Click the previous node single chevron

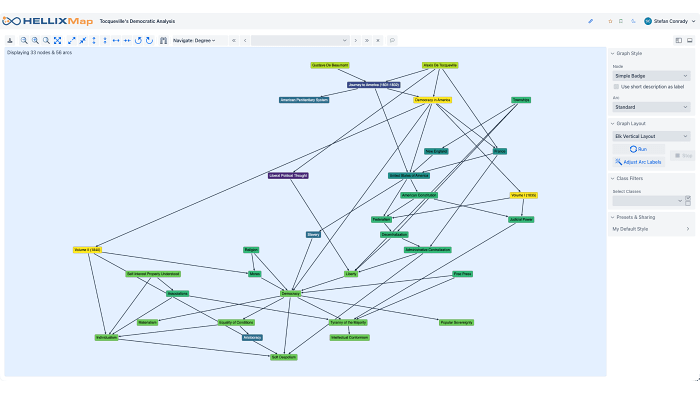tap(245, 41)
